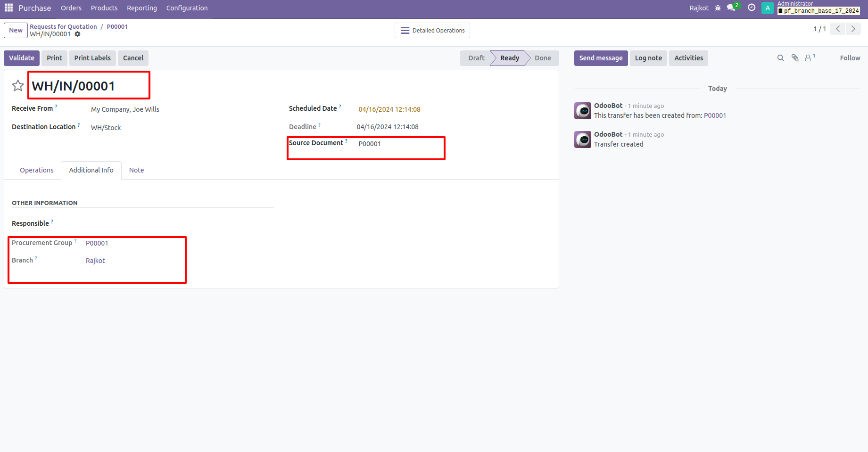Click the paperclip attachments icon
The width and height of the screenshot is (868, 452).
[x=795, y=58]
